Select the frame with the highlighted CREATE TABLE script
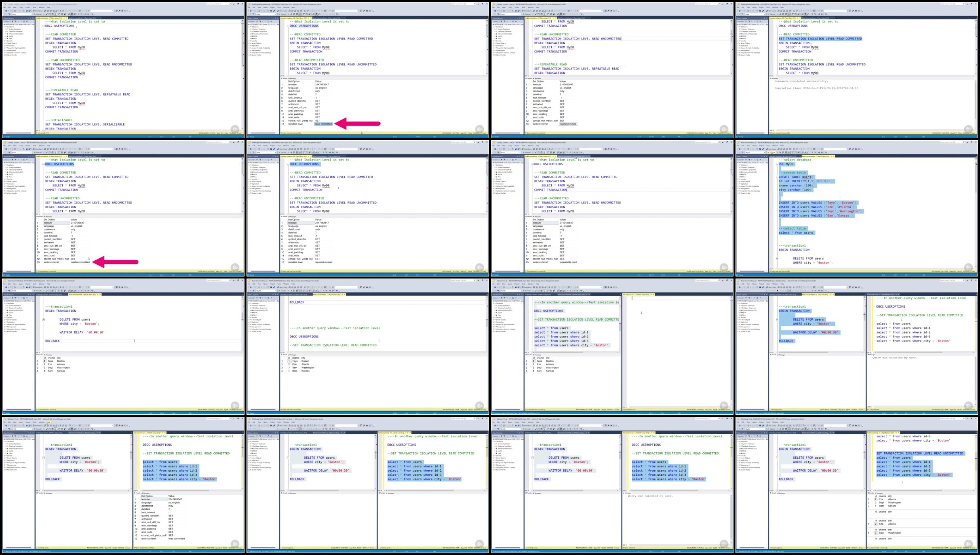The image size is (980, 555). [x=857, y=208]
